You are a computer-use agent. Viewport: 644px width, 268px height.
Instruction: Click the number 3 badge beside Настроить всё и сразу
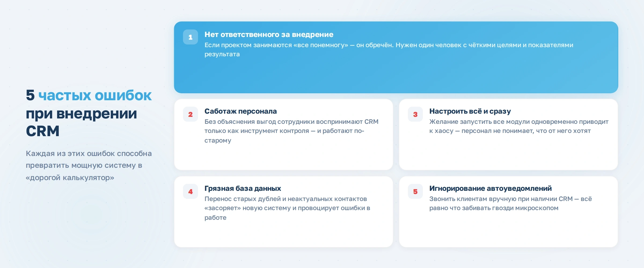point(415,114)
